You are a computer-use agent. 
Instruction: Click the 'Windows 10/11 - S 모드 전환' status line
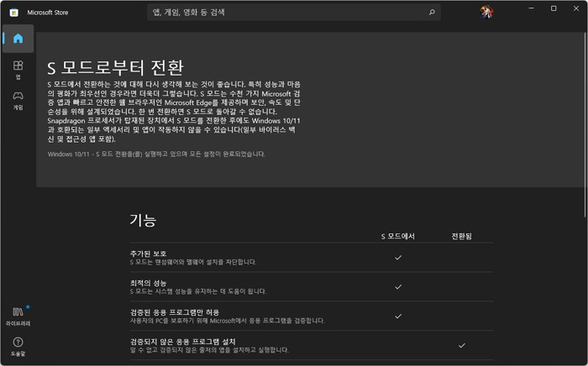point(156,154)
